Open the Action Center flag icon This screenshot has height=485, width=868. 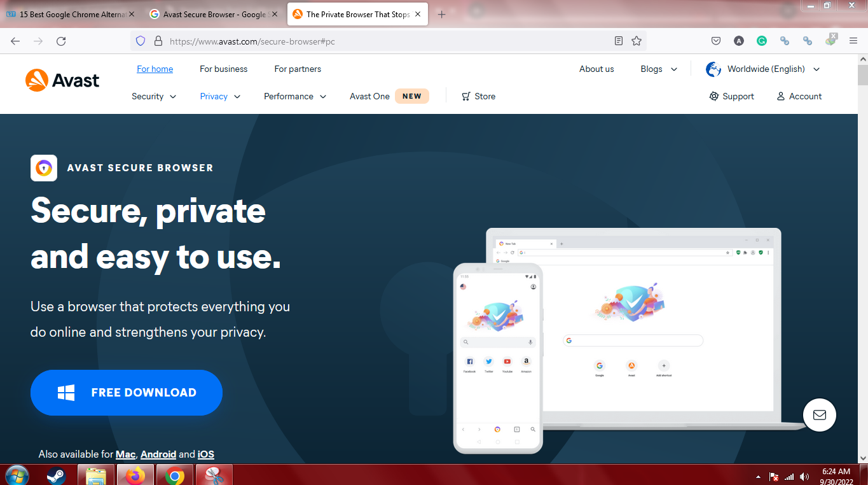click(774, 476)
